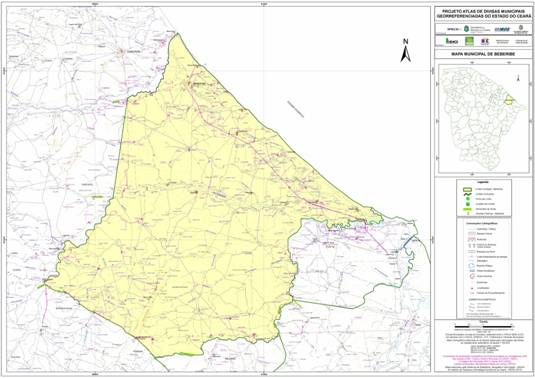Click the "MAPA MUNICIPAL DE BEBERIBE" title
The image size is (535, 378).
(483, 54)
